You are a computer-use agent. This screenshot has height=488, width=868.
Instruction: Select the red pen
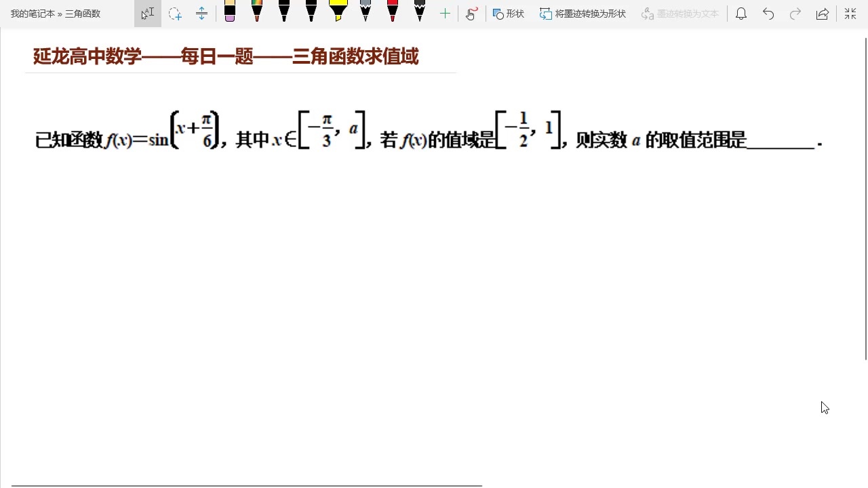click(x=393, y=12)
